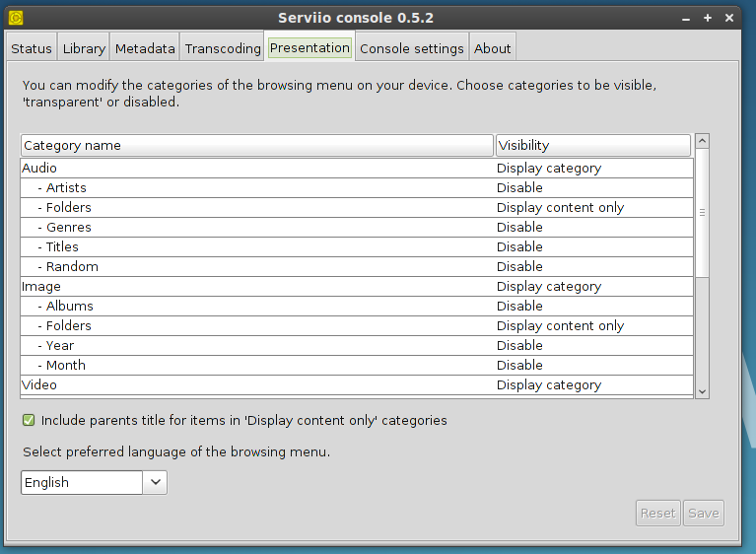Open the Console settings tab
The image size is (756, 554).
click(x=412, y=48)
